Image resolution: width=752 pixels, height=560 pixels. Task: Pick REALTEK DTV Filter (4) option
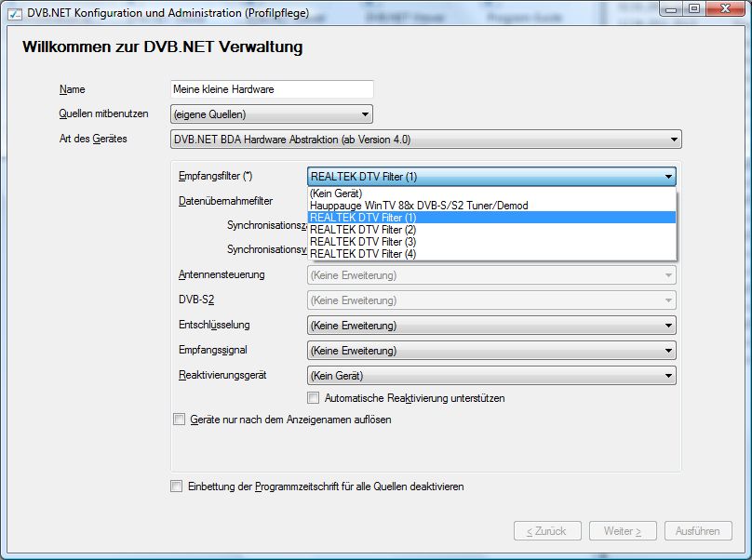click(x=363, y=253)
